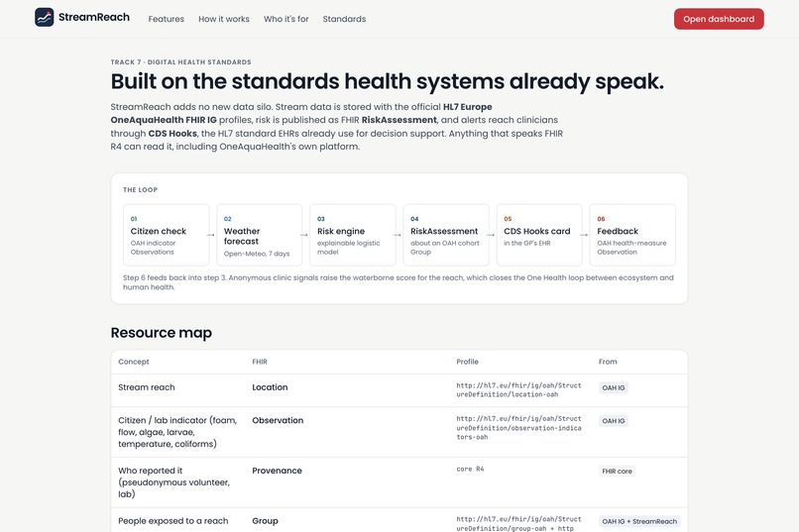The image size is (799, 532).
Task: Open Who it's for nav link
Action: pyautogui.click(x=285, y=19)
